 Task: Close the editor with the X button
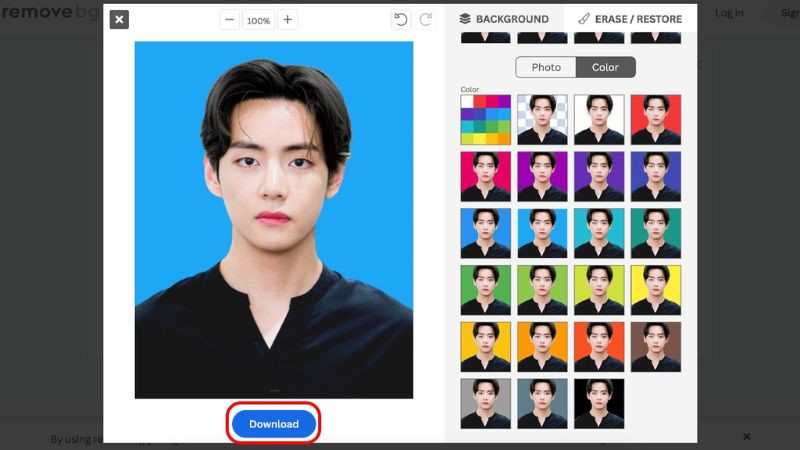click(119, 19)
